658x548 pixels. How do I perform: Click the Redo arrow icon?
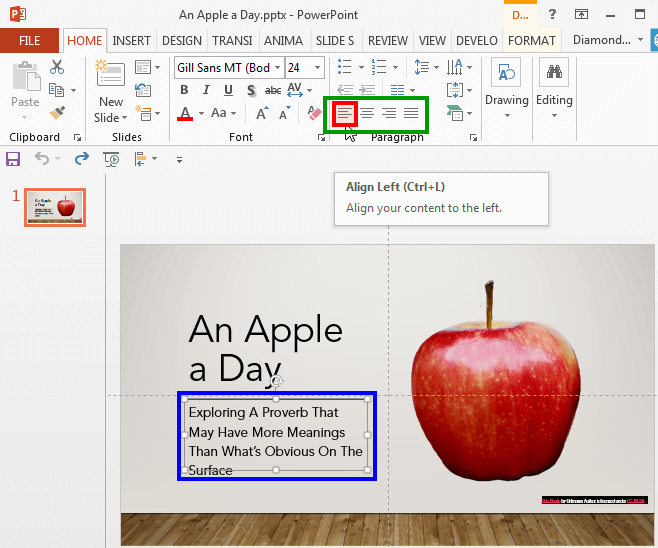[81, 158]
